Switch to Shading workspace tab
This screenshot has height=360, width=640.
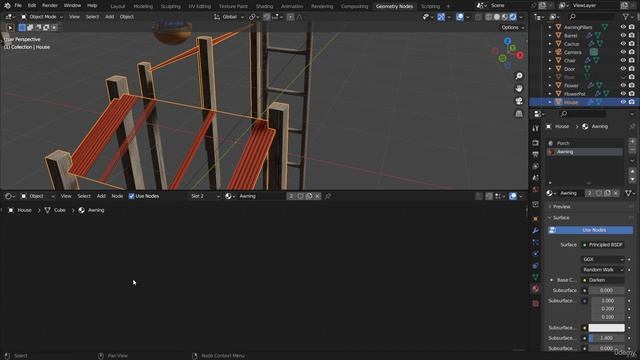[x=264, y=6]
